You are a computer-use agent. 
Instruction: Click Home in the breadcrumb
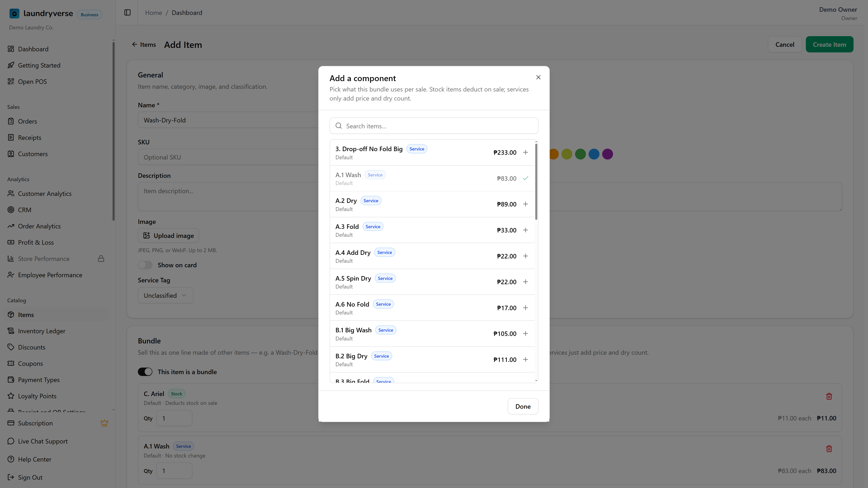click(x=153, y=12)
